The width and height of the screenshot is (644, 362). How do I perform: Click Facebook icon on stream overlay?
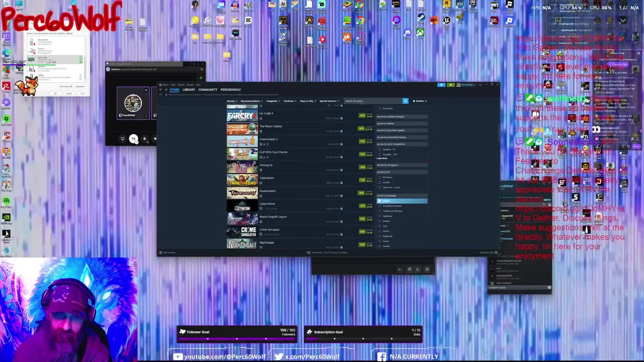pos(382,356)
